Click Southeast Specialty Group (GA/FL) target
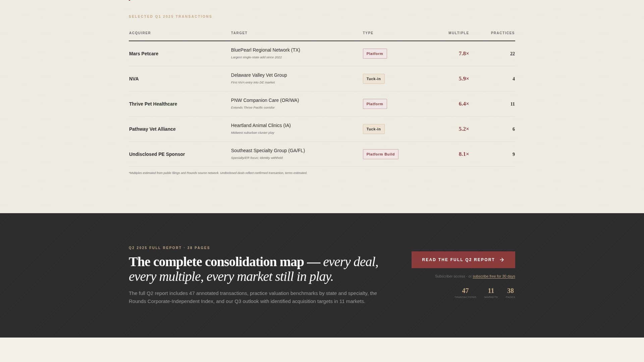644x362 pixels. click(268, 150)
